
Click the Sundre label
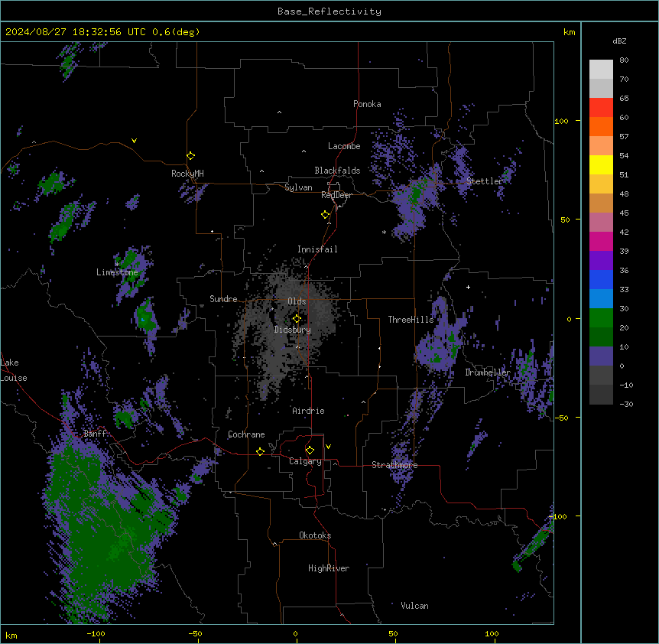[x=223, y=299]
